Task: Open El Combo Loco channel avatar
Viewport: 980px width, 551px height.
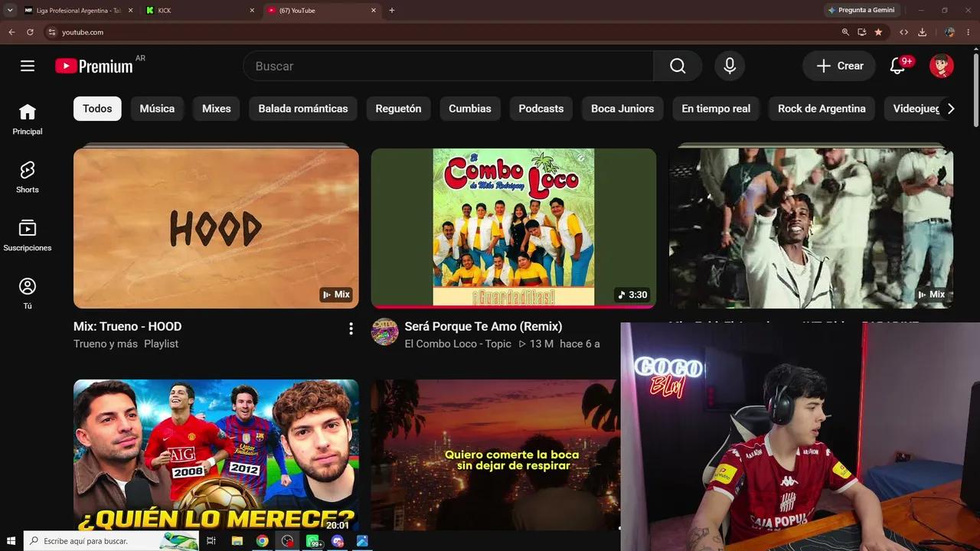Action: [384, 332]
